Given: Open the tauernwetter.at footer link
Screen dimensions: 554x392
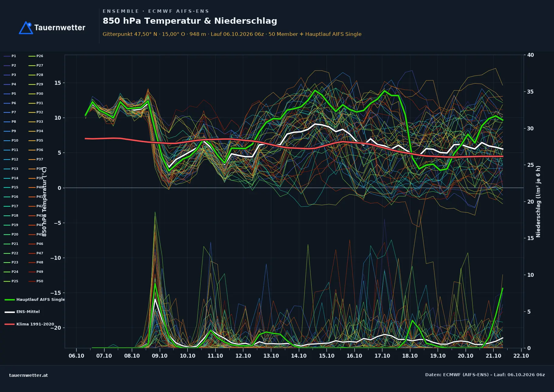Looking at the screenshot, I should (x=29, y=375).
